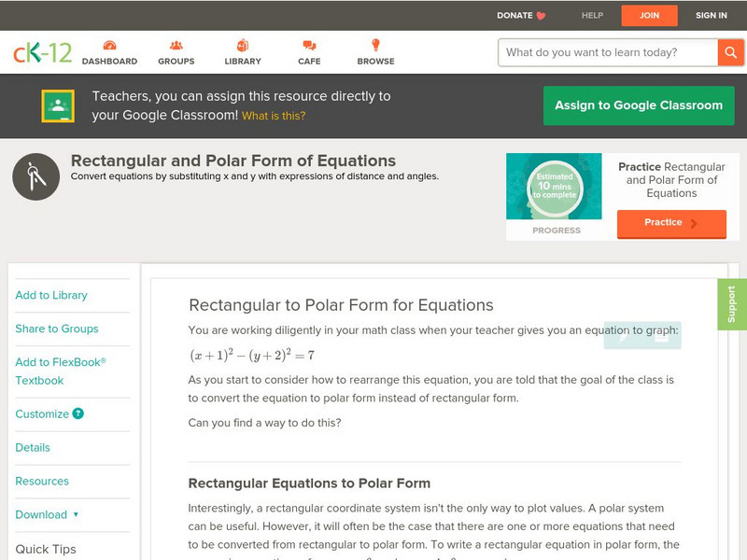The width and height of the screenshot is (747, 560).
Task: Click the orange search magnifier icon
Action: click(x=731, y=52)
